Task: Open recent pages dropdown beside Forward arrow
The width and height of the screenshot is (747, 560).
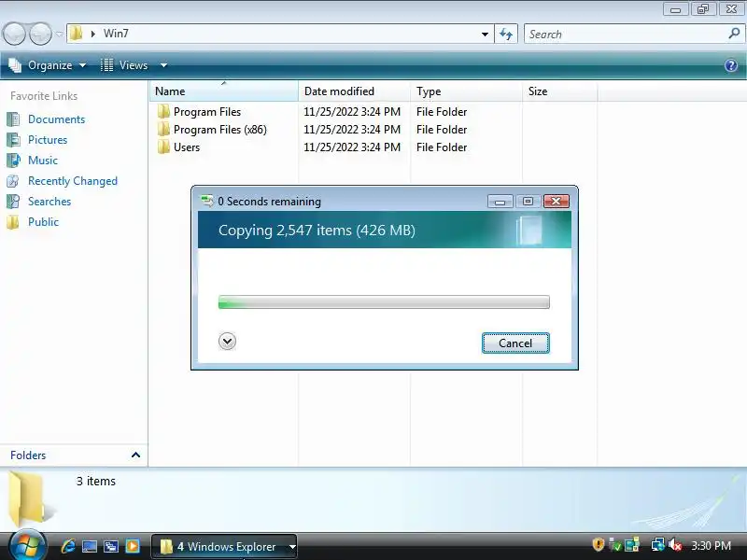Action: (59, 35)
